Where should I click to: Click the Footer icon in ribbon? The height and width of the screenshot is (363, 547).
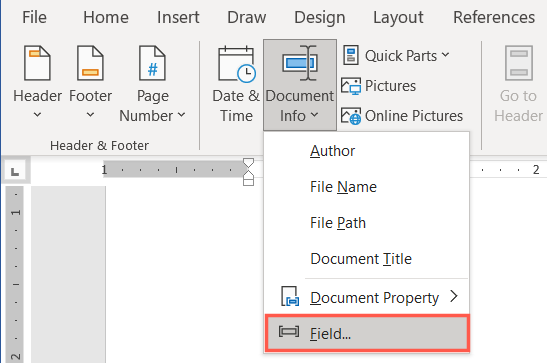(x=90, y=63)
